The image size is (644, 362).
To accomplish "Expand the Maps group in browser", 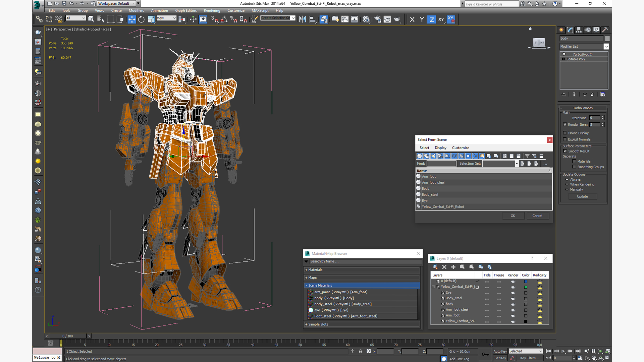I will (x=362, y=278).
